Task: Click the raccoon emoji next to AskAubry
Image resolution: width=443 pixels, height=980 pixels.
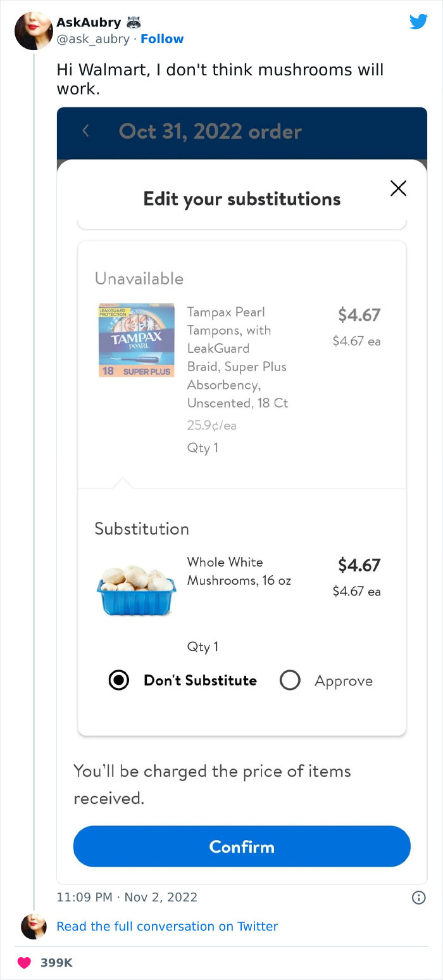Action: coord(135,21)
